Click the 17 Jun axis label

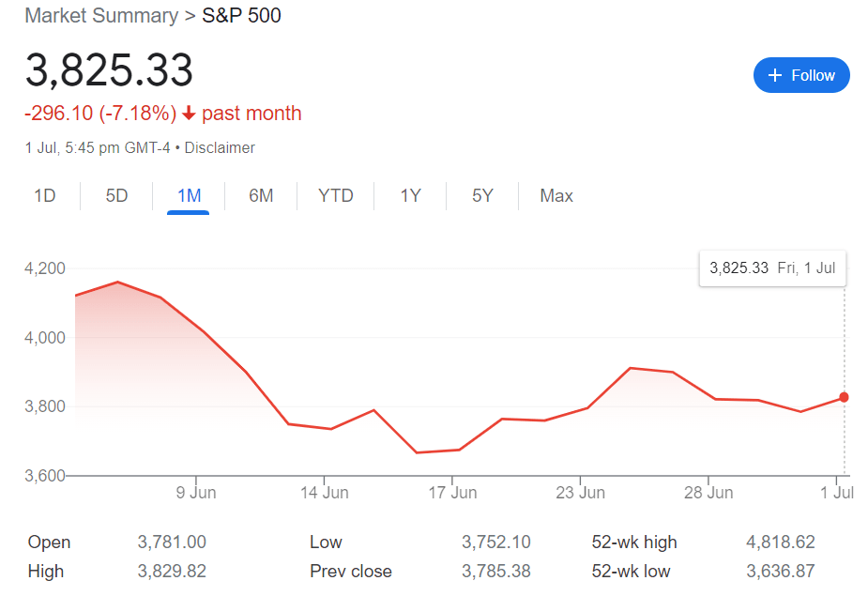pyautogui.click(x=452, y=492)
